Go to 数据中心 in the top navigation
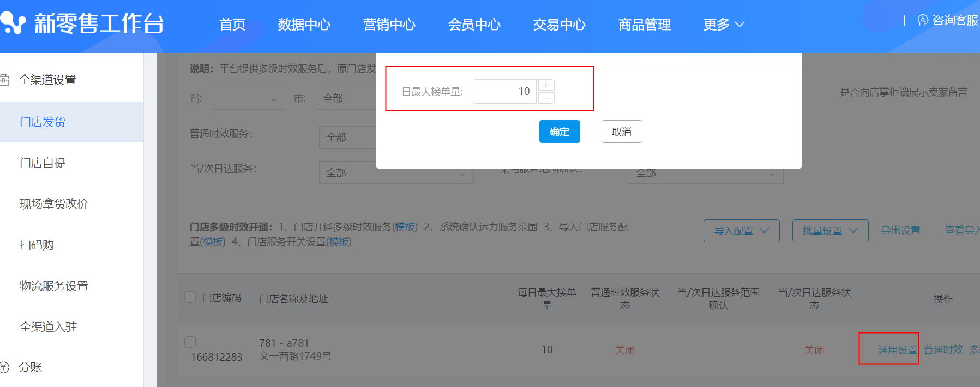980x387 pixels. click(304, 25)
